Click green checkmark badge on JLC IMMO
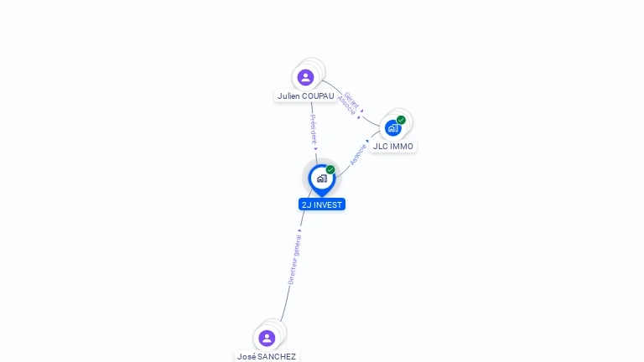 click(x=402, y=120)
